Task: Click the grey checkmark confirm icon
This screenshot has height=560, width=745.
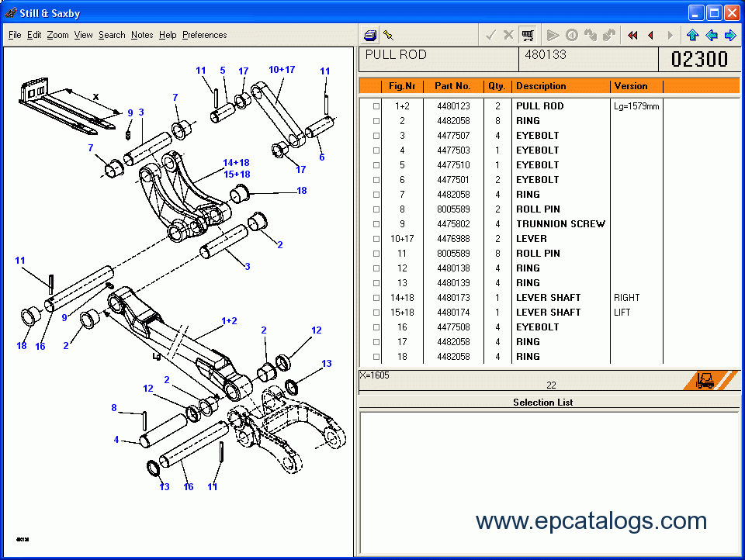Action: (490, 35)
